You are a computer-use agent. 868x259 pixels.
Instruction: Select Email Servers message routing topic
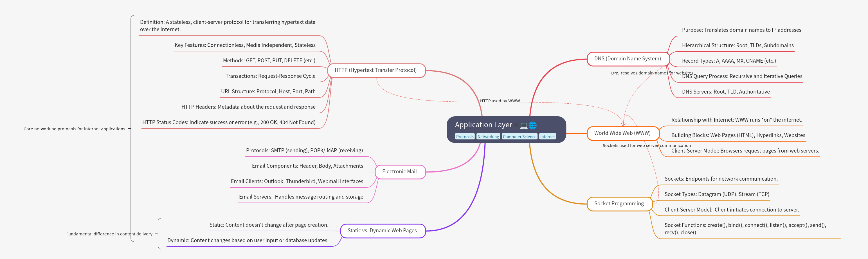(x=301, y=197)
